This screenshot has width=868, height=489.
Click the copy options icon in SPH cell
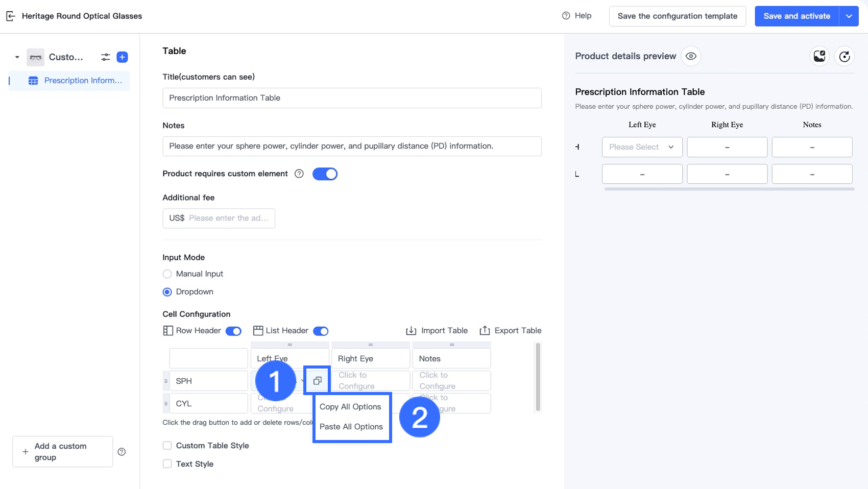click(317, 381)
